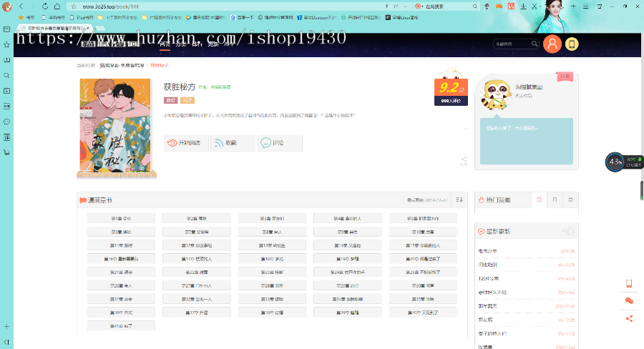Click the 评论 comment button
The height and width of the screenshot is (349, 644).
(x=280, y=143)
